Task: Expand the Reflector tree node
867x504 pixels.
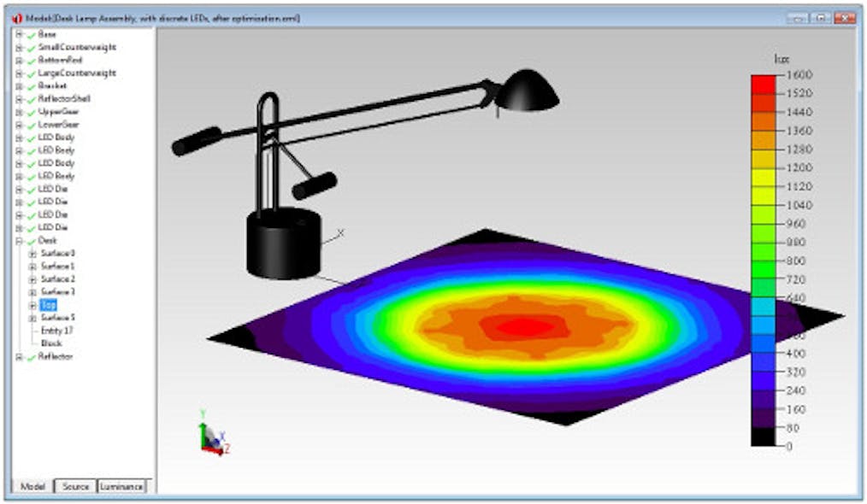Action: click(x=18, y=355)
